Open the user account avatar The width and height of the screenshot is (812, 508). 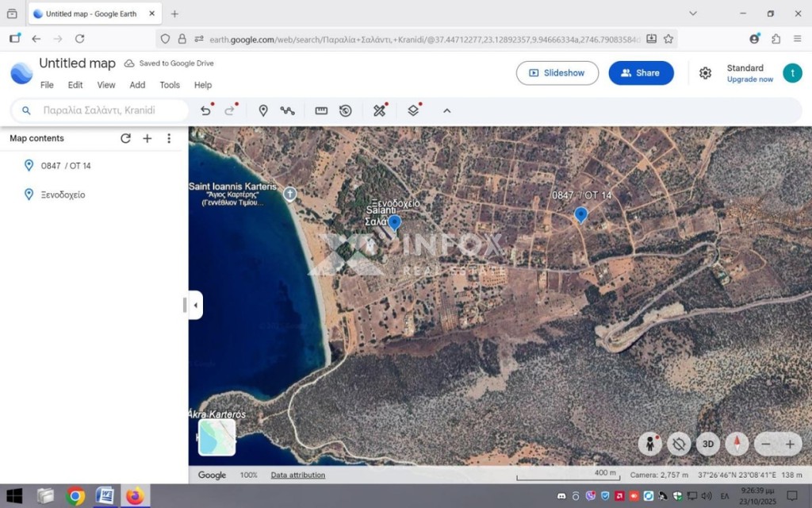[792, 73]
